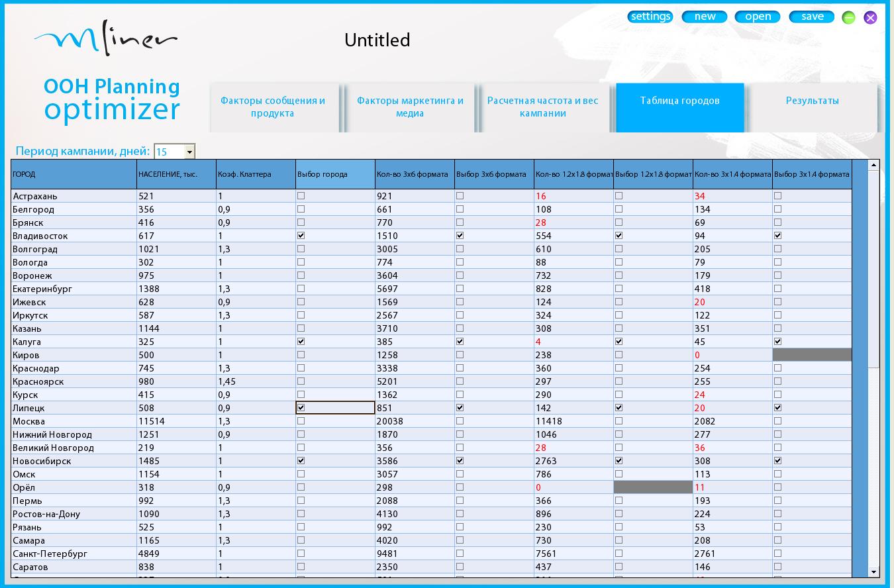This screenshot has height=588, width=894.
Task: Enable 3x6 format checkbox for Москва
Action: (x=460, y=421)
